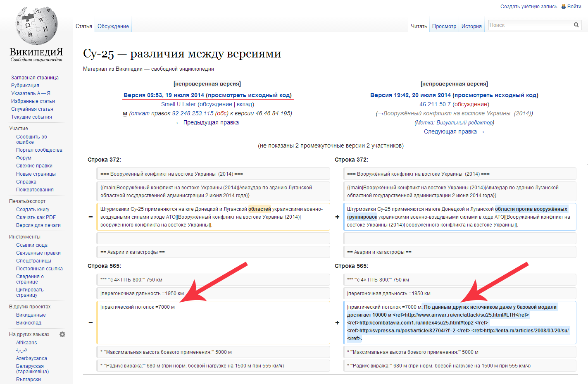Open Ссылки сюда link
Viewport: 588px width, 384px height.
[32, 245]
